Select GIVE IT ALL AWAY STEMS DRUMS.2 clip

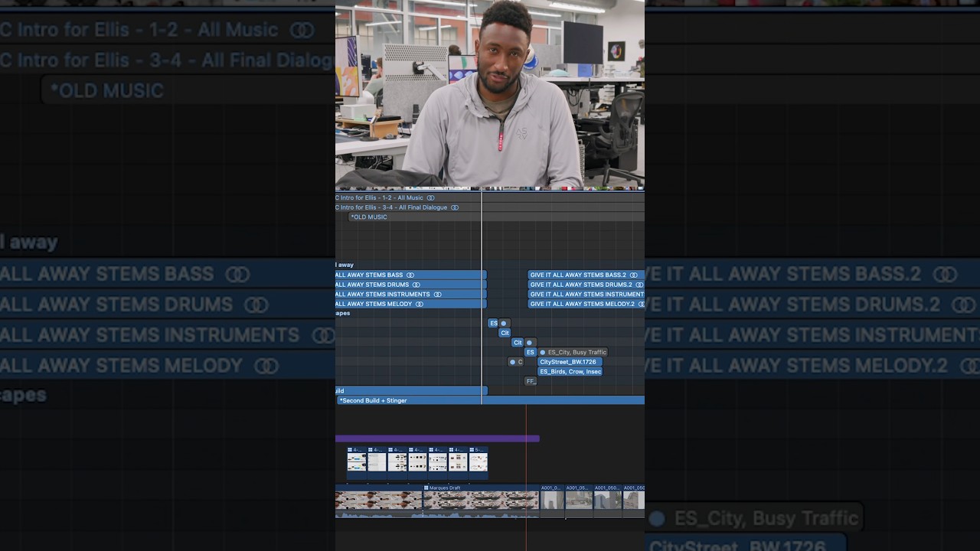(x=586, y=285)
